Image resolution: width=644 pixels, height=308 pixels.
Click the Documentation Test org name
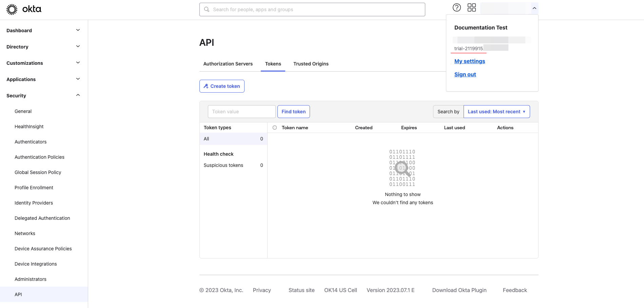pyautogui.click(x=481, y=27)
